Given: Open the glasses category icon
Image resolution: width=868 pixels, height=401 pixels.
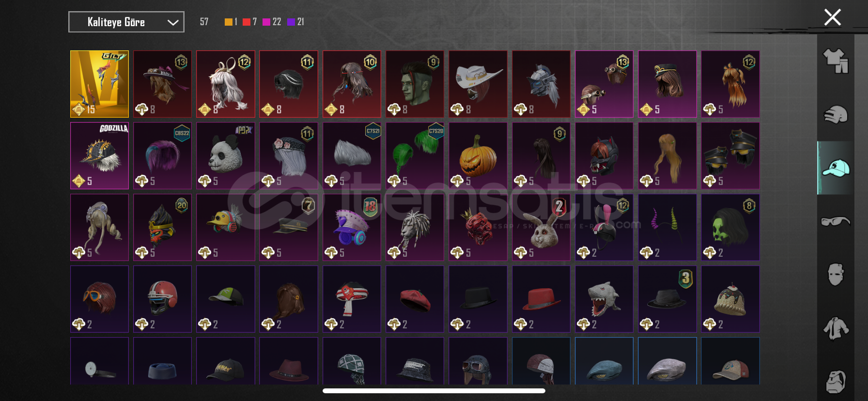Looking at the screenshot, I should pos(836,221).
